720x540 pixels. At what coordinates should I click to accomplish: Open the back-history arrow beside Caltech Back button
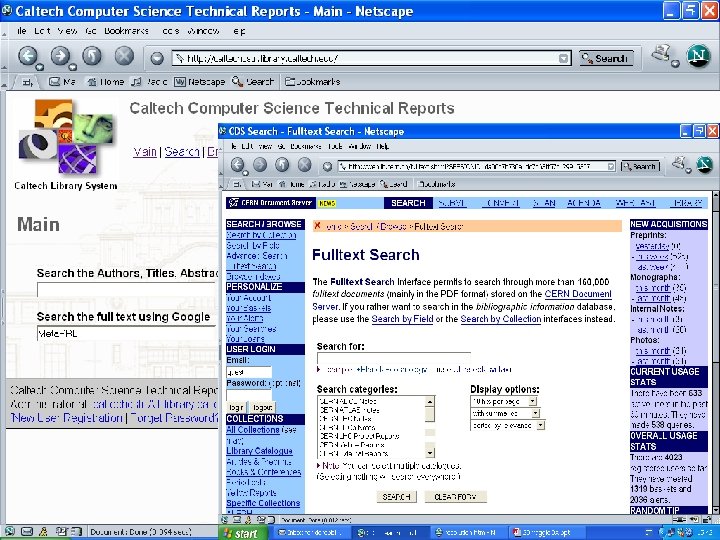click(x=40, y=67)
